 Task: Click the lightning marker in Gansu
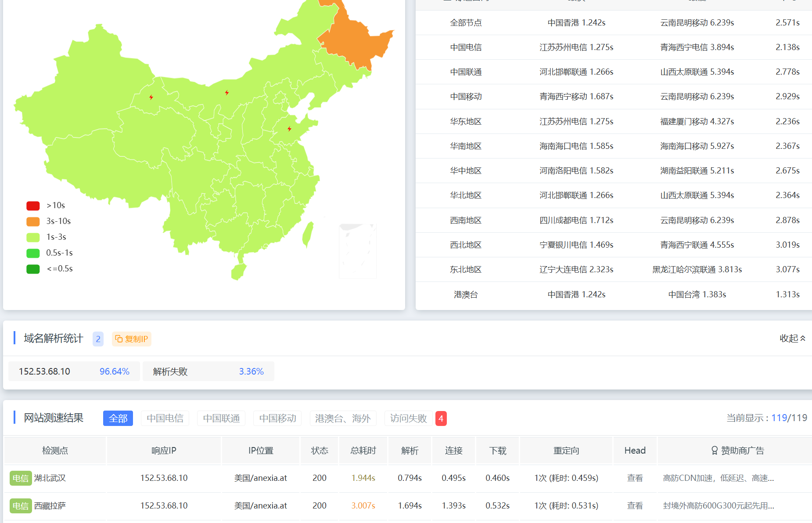click(x=151, y=97)
